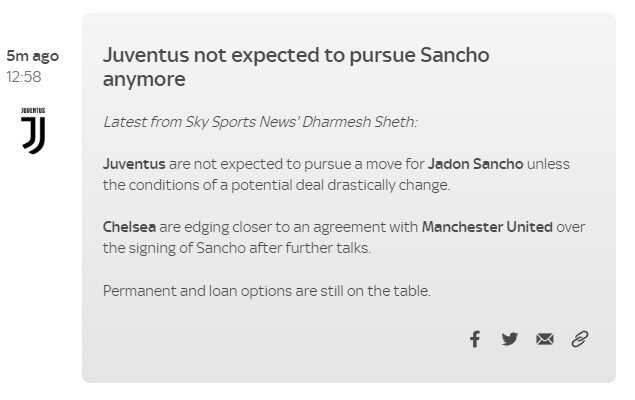Click the bold 'Manchester United' text
Screen dimensions: 635x400
pyautogui.click(x=487, y=227)
